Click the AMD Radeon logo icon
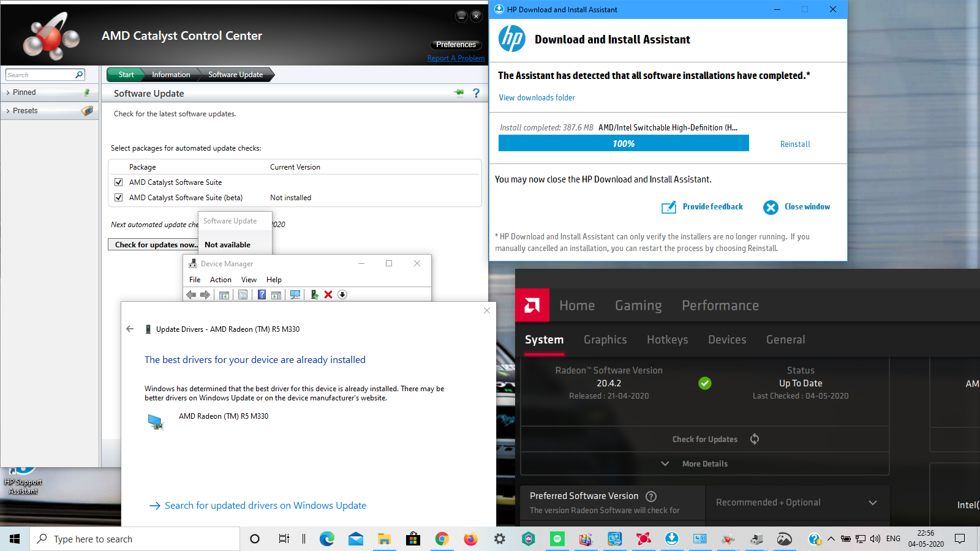980x551 pixels. pyautogui.click(x=532, y=305)
